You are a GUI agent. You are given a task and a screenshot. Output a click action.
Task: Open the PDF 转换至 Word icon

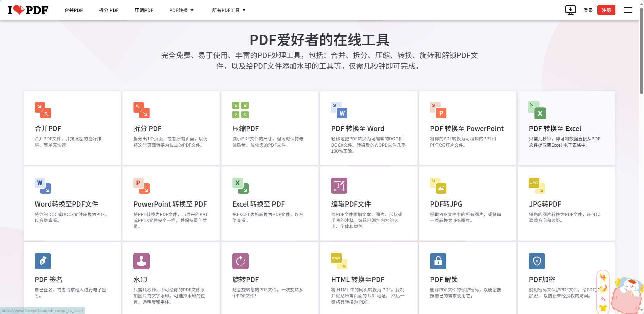pyautogui.click(x=339, y=110)
